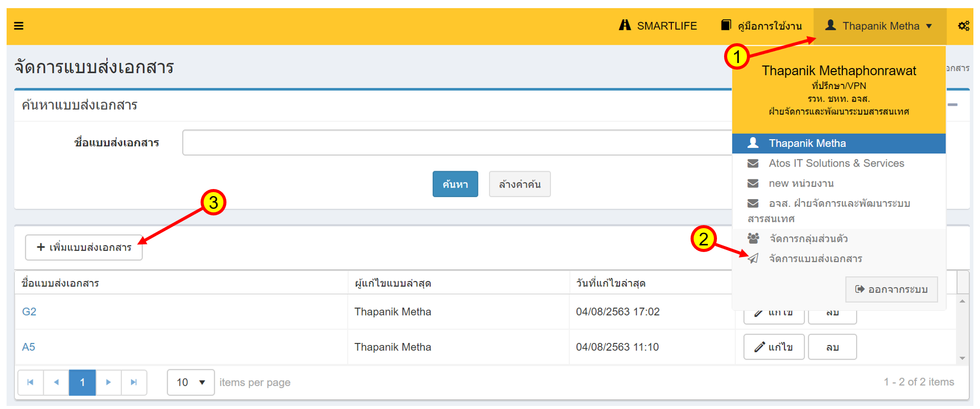
Task: Click the ออกจากระบบ logout button
Action: pyautogui.click(x=891, y=289)
